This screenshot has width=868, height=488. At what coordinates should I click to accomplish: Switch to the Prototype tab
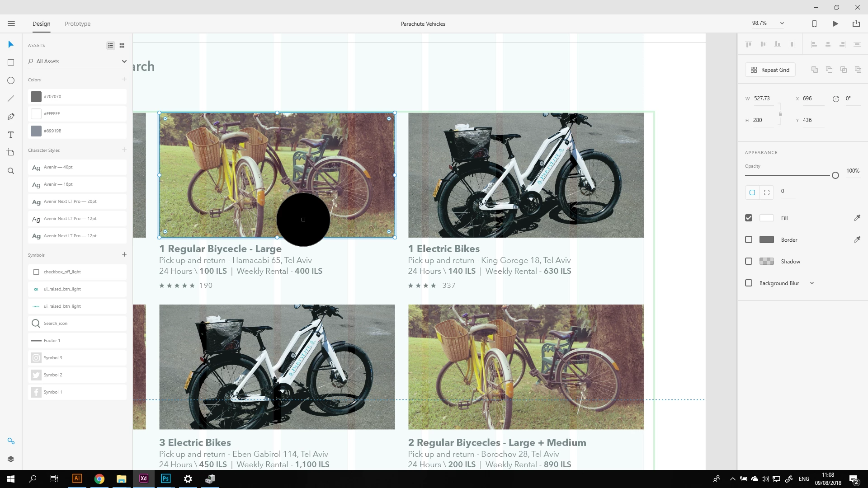77,23
